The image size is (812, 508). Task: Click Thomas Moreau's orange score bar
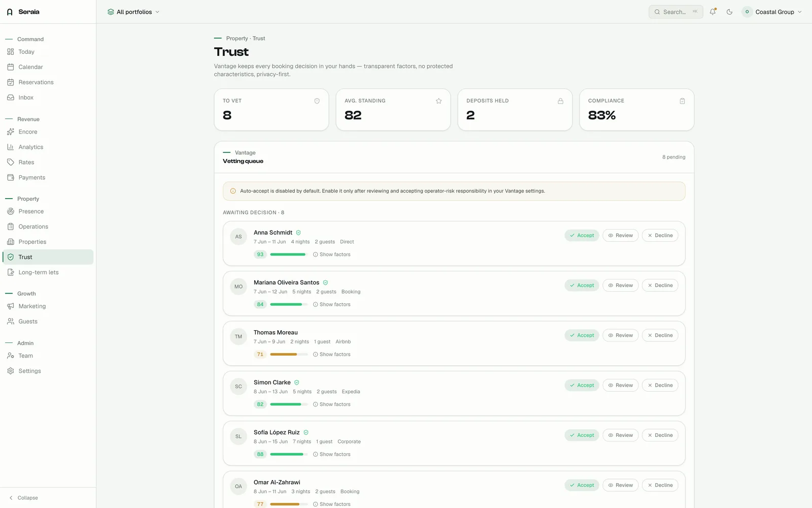pyautogui.click(x=289, y=355)
